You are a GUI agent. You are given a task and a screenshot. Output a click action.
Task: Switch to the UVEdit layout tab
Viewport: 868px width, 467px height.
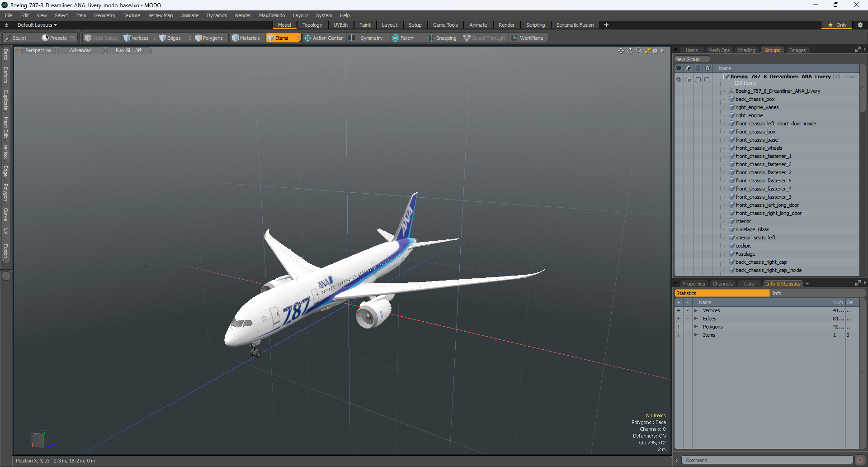click(340, 25)
